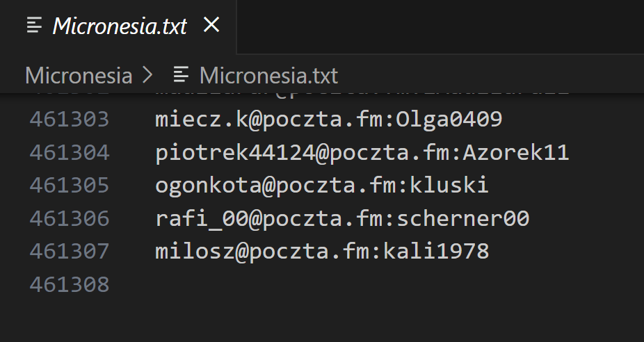Click the text file icon in the breadcrumb
The image size is (644, 342).
[182, 74]
